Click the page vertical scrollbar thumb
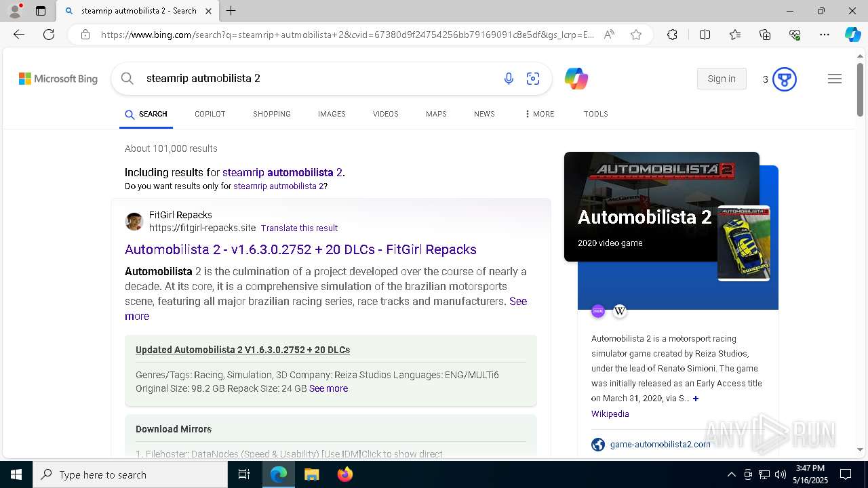The height and width of the screenshot is (488, 868). click(x=860, y=89)
